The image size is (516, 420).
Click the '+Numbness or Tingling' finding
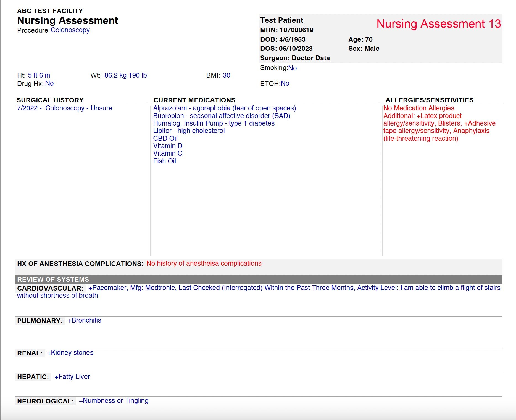point(114,401)
